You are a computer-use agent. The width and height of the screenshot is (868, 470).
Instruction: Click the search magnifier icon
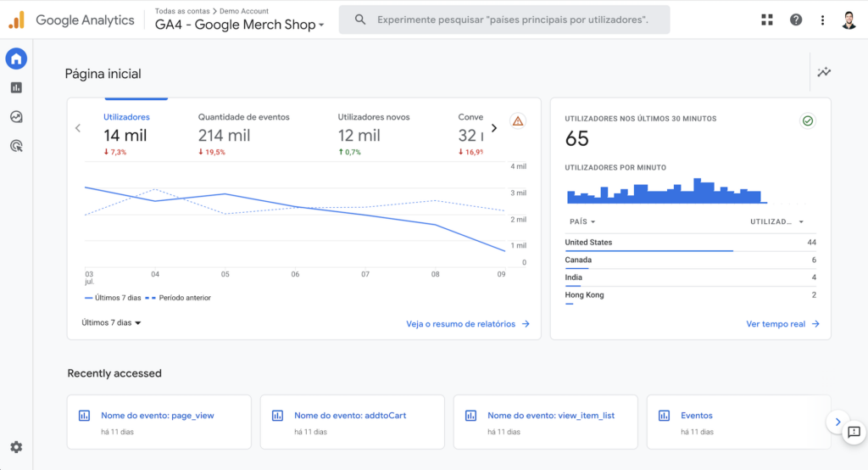359,20
